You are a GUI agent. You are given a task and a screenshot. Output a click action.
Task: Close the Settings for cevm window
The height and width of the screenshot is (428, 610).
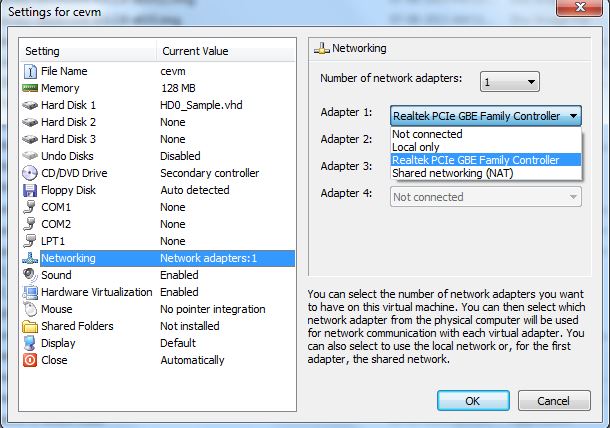(x=580, y=7)
